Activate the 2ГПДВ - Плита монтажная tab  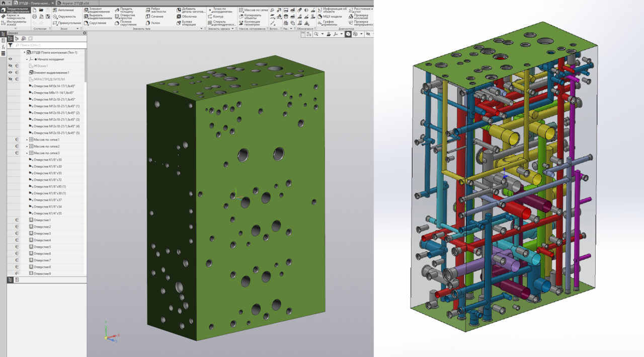(35, 3)
